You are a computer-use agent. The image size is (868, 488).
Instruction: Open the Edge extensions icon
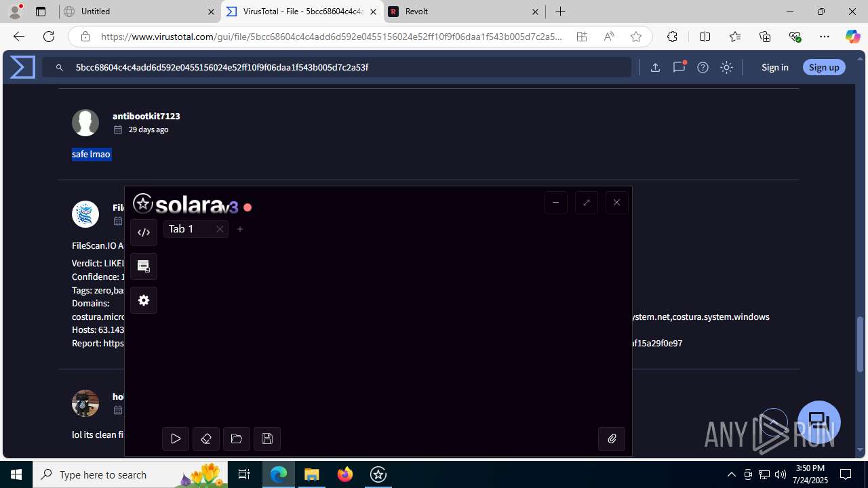pos(672,37)
